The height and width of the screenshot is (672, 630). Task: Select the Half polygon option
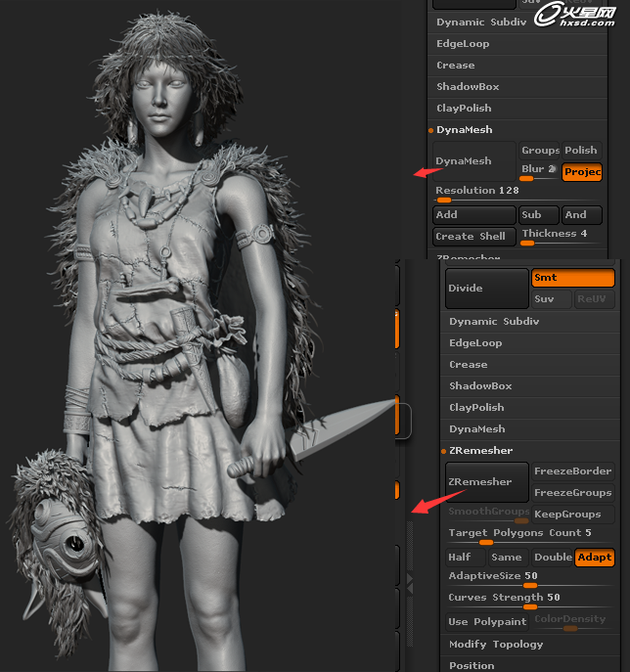[x=466, y=558]
